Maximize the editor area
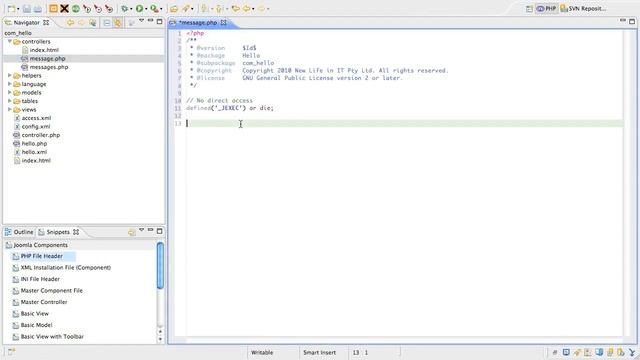 coord(632,21)
